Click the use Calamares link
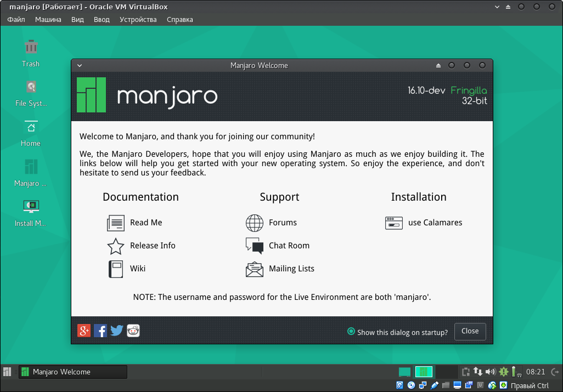 click(x=435, y=223)
